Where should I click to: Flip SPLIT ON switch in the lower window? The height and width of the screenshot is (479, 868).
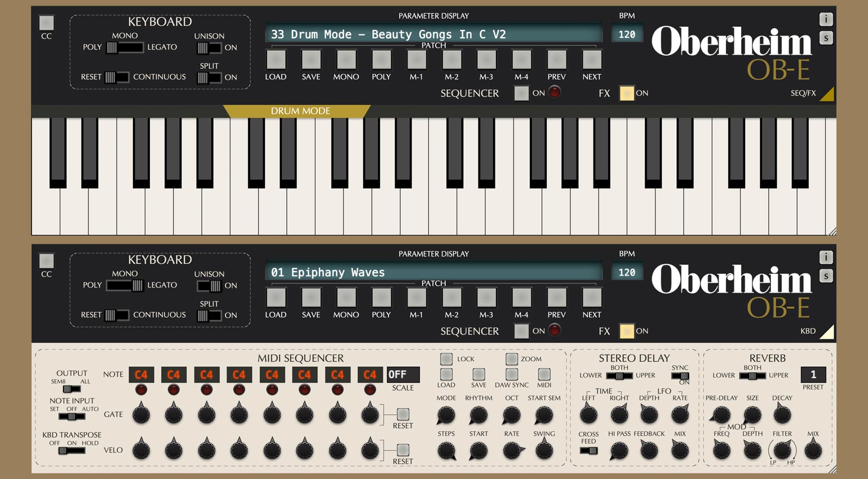coord(209,316)
